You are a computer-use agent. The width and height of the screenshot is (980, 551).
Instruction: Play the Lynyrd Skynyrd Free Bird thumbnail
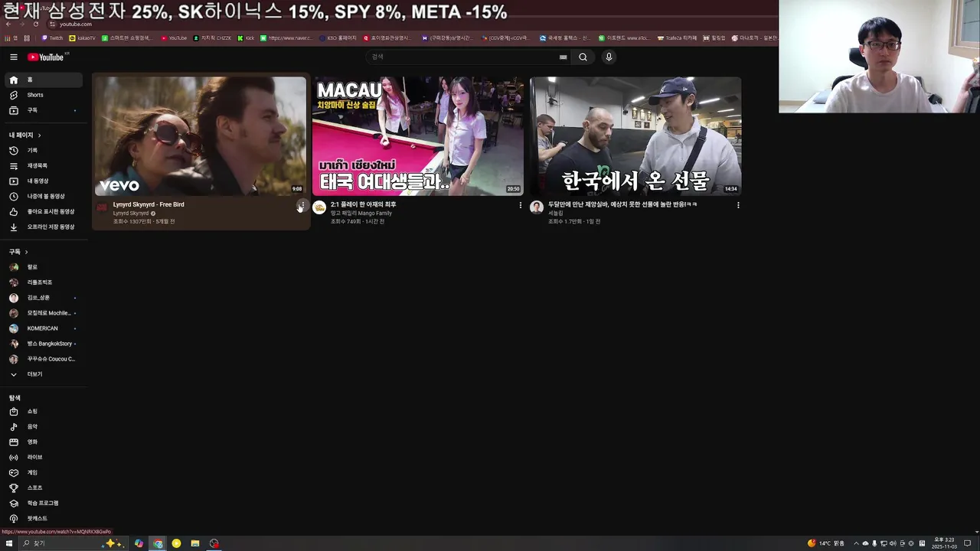[201, 136]
